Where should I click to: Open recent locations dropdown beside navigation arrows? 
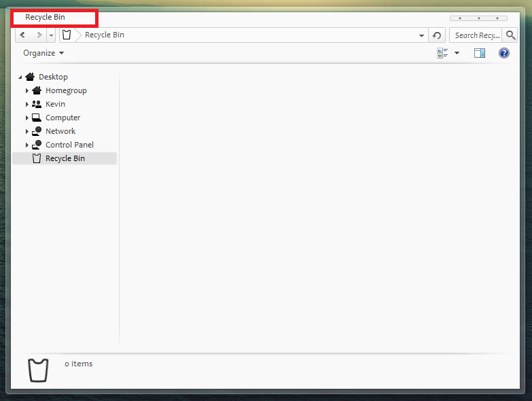51,35
